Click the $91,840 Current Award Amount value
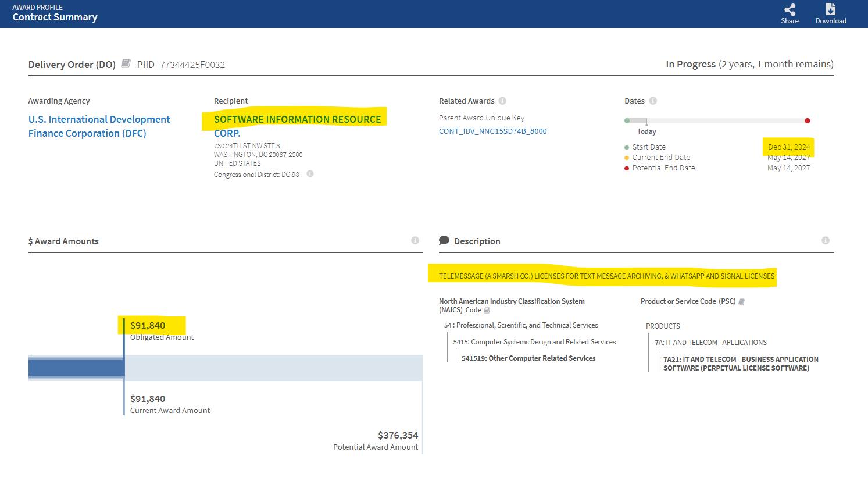The image size is (868, 491). click(x=148, y=399)
